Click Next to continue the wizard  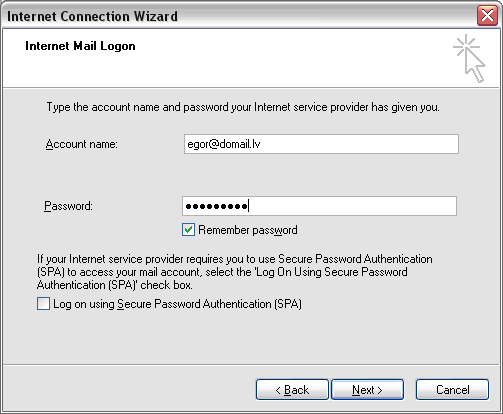367,389
